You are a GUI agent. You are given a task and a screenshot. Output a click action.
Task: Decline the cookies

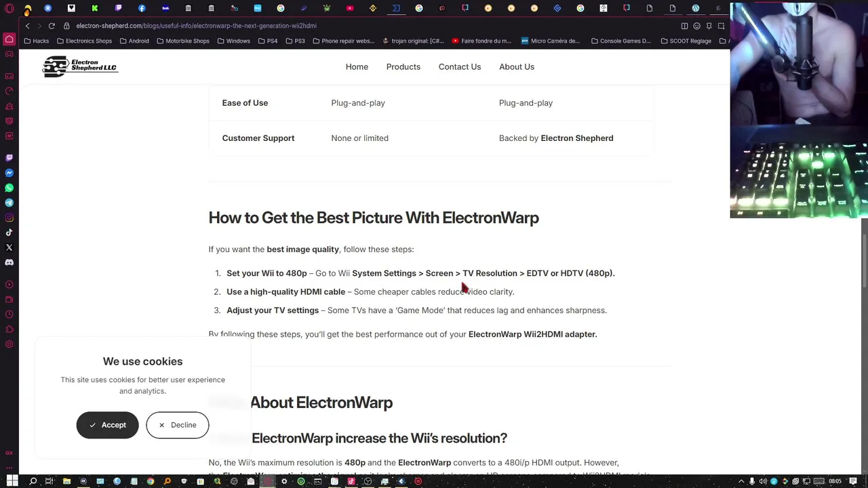pyautogui.click(x=178, y=425)
